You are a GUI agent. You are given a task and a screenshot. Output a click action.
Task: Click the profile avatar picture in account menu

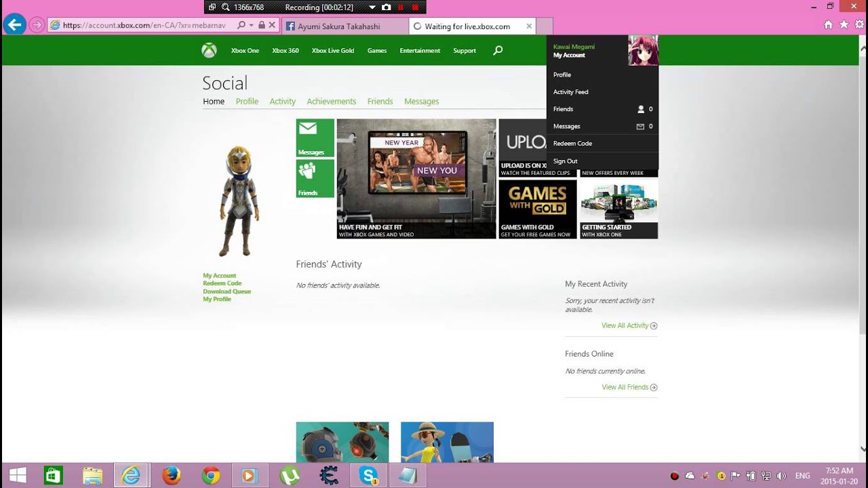click(643, 50)
